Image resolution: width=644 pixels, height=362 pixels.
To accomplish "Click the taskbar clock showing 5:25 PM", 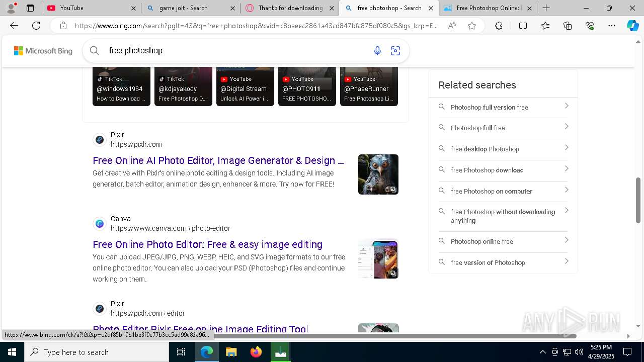I will pos(601,352).
